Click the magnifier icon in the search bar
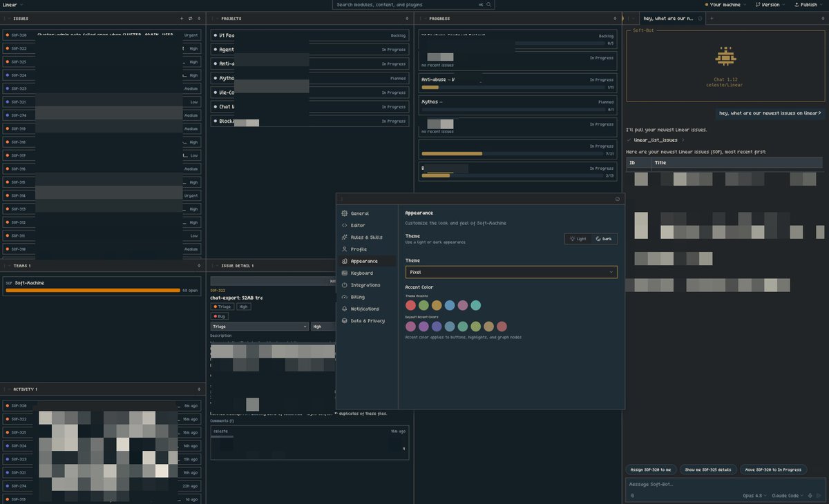 click(x=489, y=5)
